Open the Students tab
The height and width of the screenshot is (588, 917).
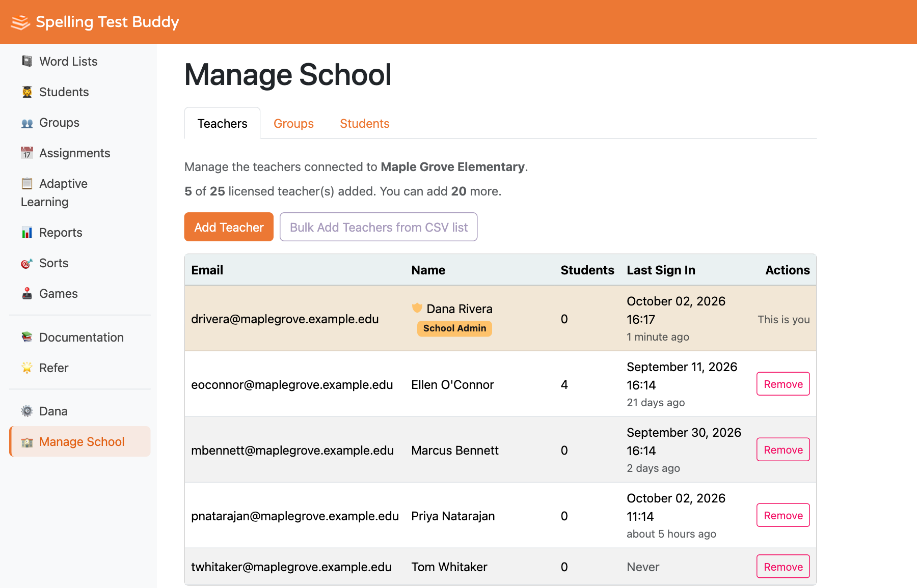(x=365, y=123)
